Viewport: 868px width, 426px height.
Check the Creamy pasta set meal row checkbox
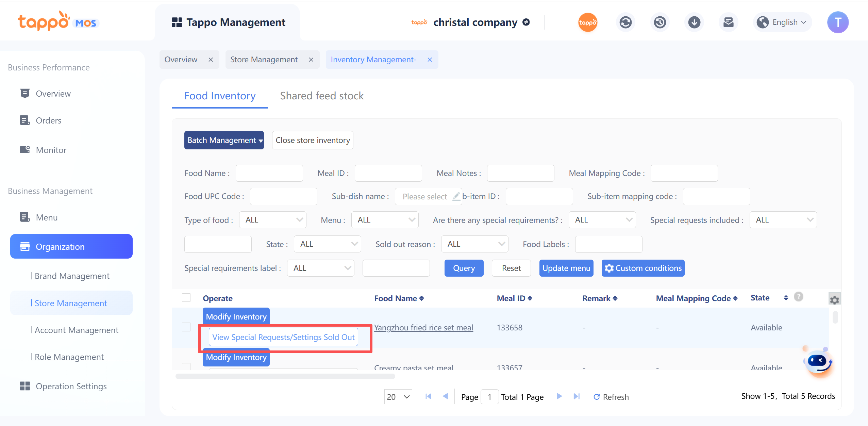186,366
